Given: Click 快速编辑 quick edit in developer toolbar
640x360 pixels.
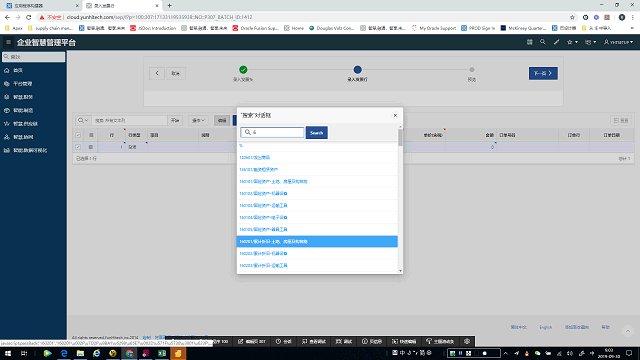Looking at the screenshot, I should (404, 341).
